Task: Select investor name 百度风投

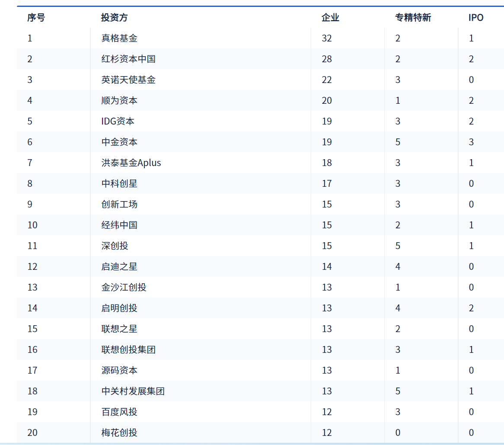Action: point(119,412)
